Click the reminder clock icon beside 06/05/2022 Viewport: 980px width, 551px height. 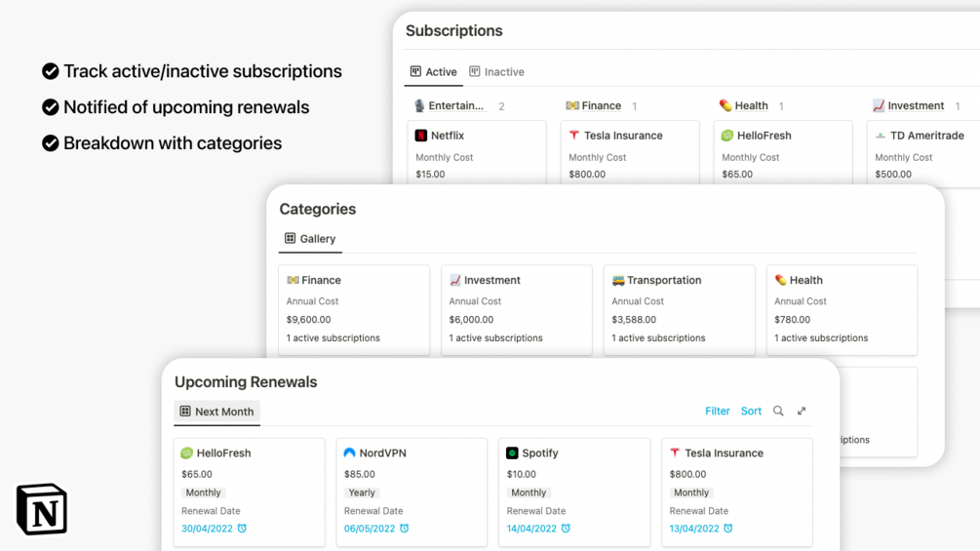point(405,529)
